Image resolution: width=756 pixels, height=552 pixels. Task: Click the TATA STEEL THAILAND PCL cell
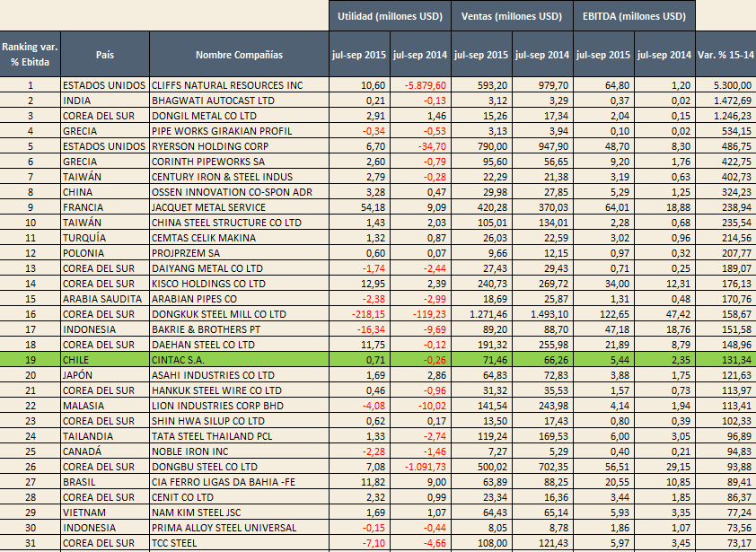tap(239, 436)
